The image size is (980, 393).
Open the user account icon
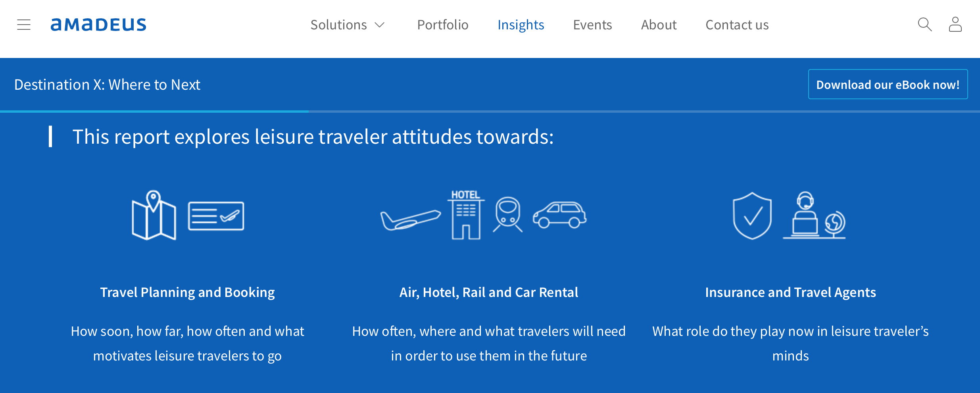955,24
